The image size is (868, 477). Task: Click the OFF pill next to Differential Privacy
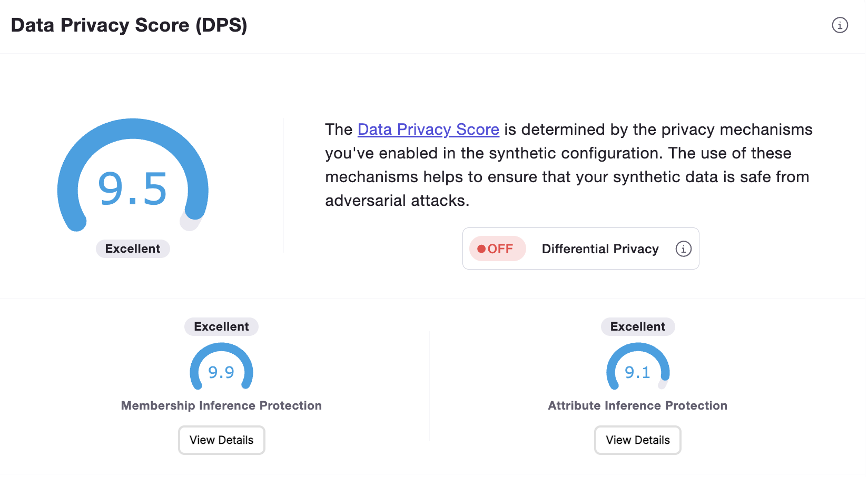497,249
